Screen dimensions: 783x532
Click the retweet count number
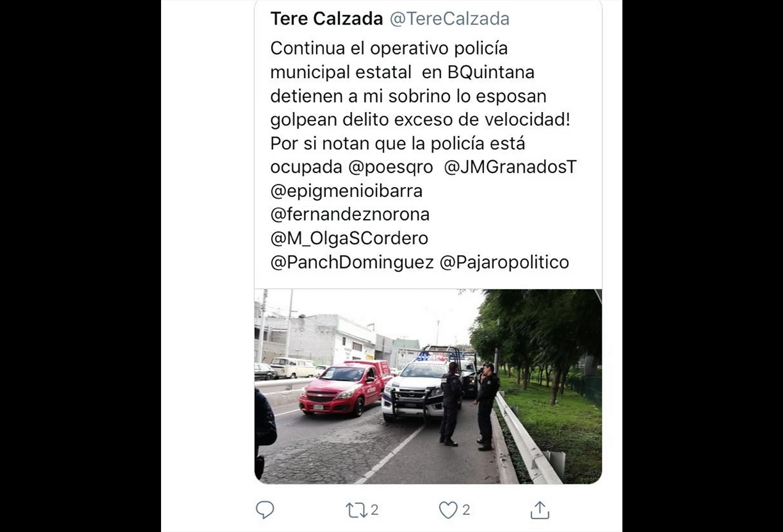(374, 510)
